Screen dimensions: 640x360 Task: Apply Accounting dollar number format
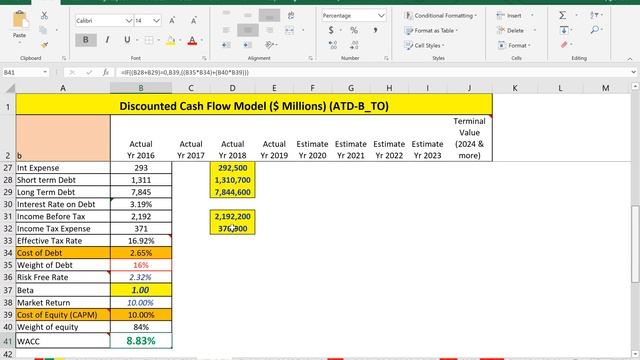tap(331, 30)
